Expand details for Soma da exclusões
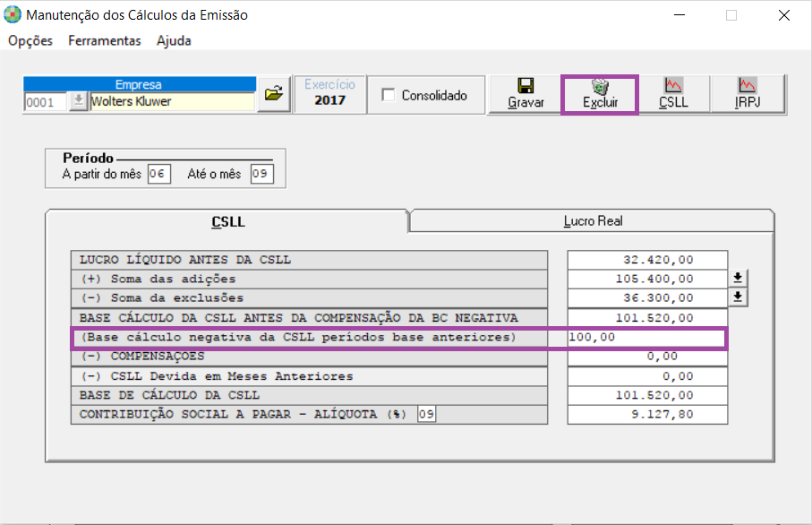 tap(738, 297)
